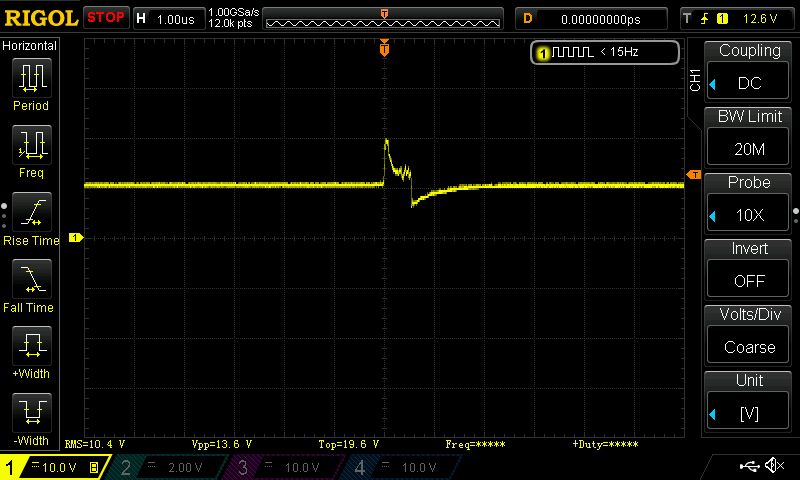The image size is (800, 480).
Task: Select the Period measurement icon
Action: 32,78
